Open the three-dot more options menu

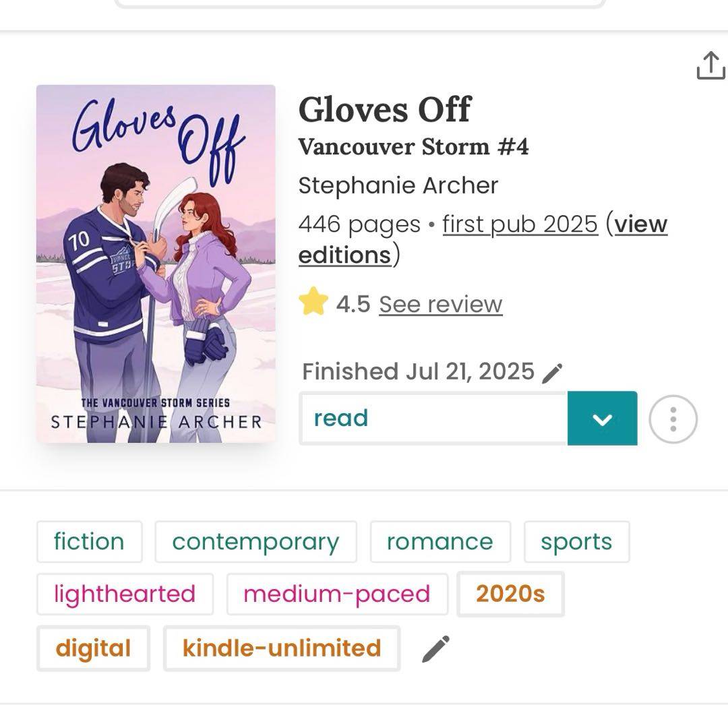(673, 419)
